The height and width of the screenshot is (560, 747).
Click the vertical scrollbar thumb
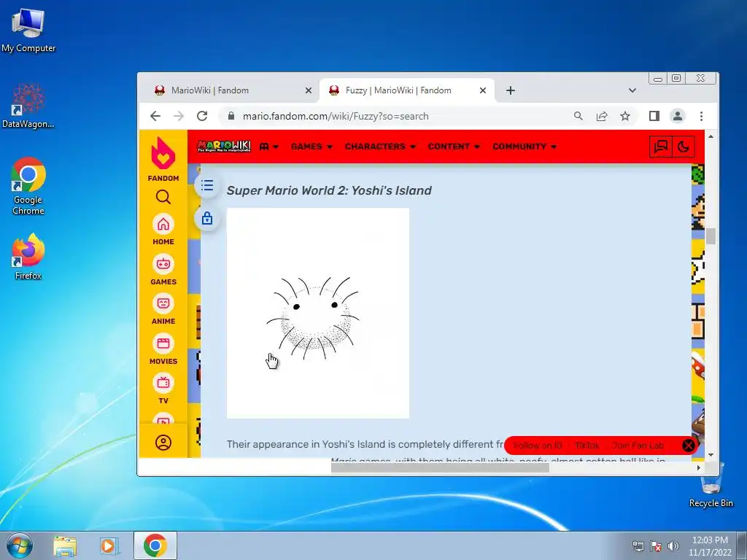click(711, 236)
